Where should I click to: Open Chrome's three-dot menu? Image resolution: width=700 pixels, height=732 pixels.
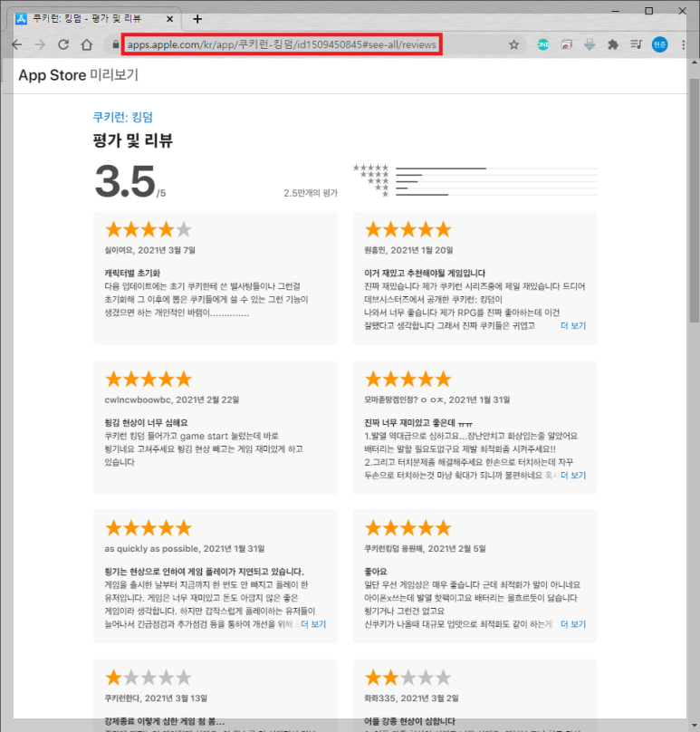coord(683,44)
